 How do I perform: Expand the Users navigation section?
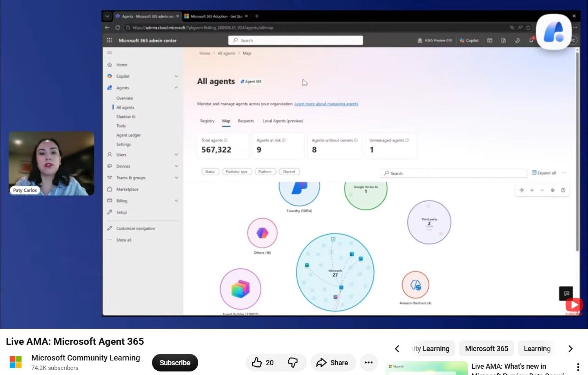coord(176,155)
